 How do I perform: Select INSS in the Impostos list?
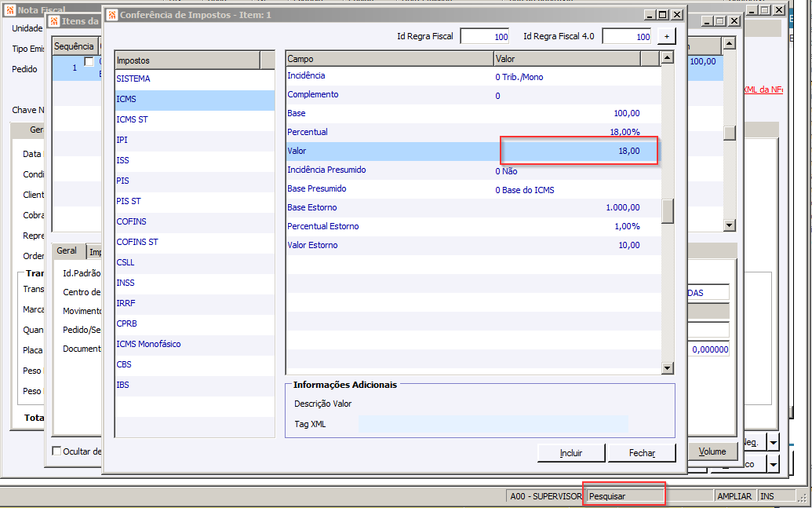(x=195, y=283)
